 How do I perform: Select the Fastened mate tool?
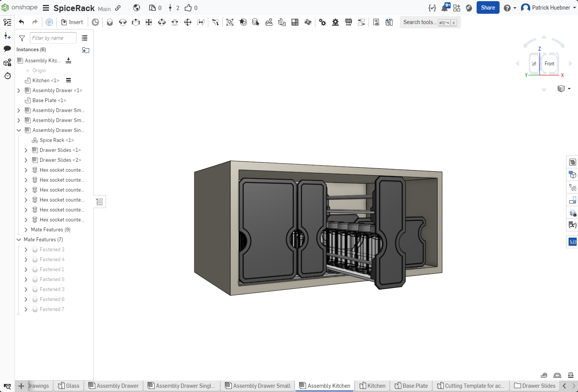point(110,22)
